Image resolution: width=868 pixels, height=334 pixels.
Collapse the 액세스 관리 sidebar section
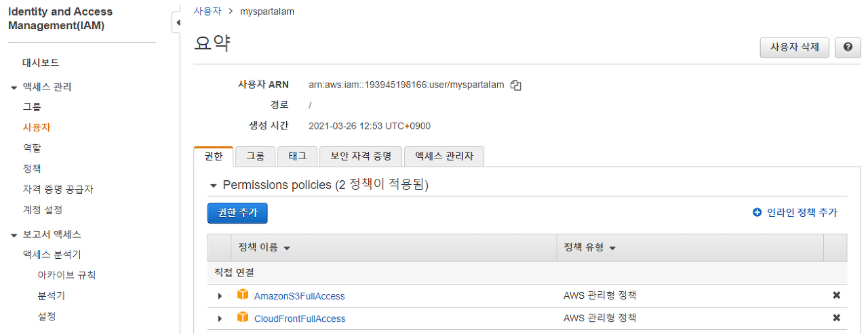pyautogui.click(x=14, y=87)
